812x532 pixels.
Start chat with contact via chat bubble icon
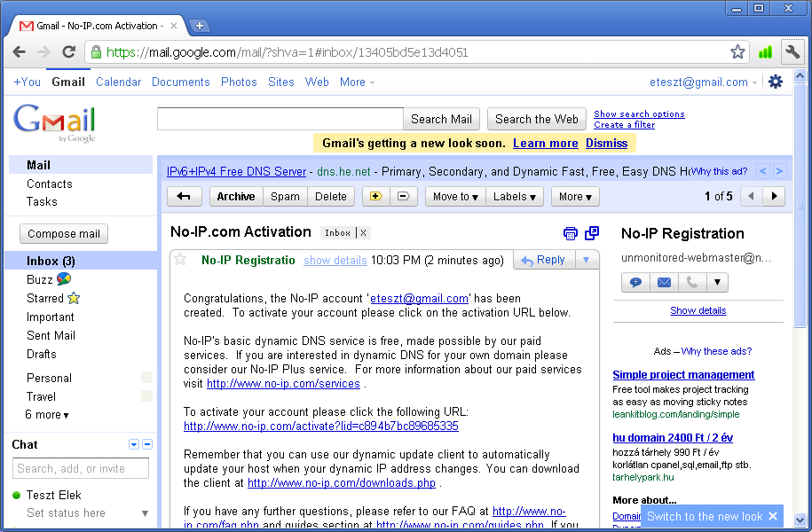pos(635,283)
